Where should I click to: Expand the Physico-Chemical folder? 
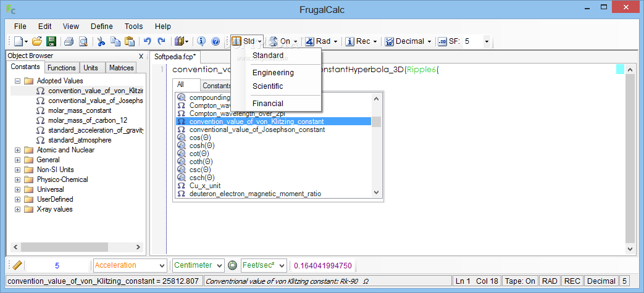click(x=17, y=180)
